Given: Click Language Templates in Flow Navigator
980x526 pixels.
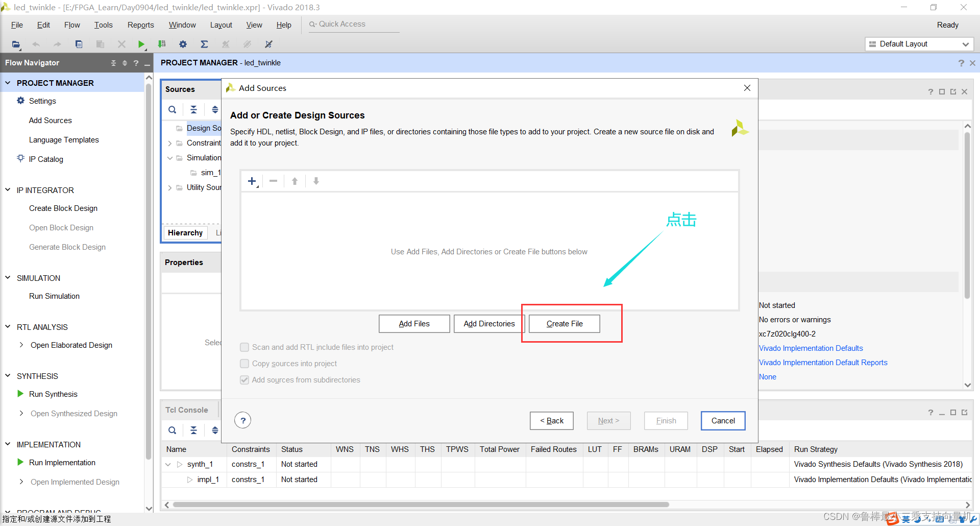Looking at the screenshot, I should coord(64,140).
